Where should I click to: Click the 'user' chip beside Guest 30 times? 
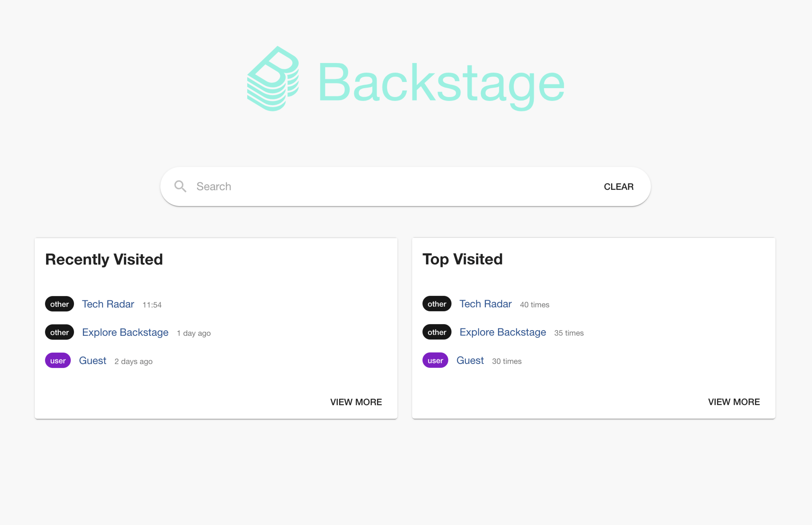point(435,360)
